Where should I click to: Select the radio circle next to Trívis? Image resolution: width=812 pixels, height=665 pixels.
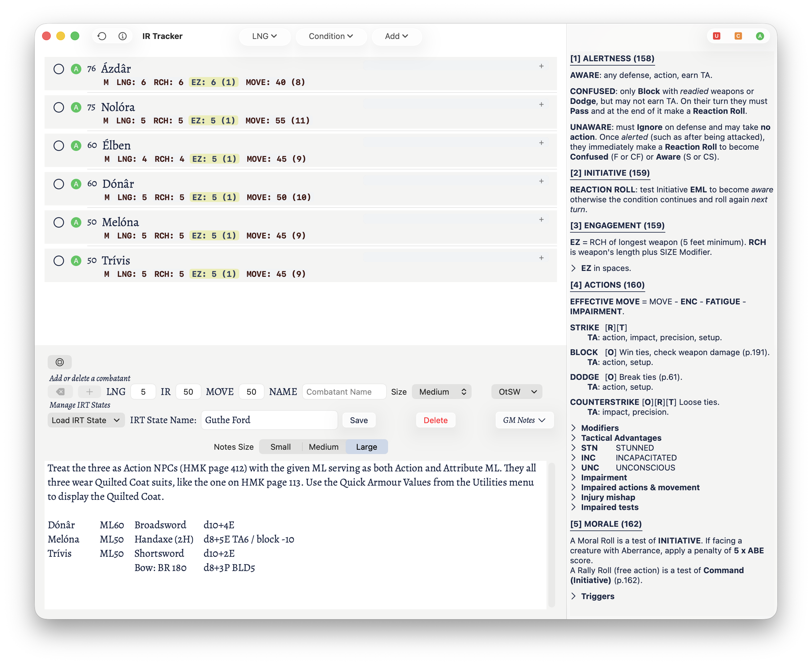point(58,261)
